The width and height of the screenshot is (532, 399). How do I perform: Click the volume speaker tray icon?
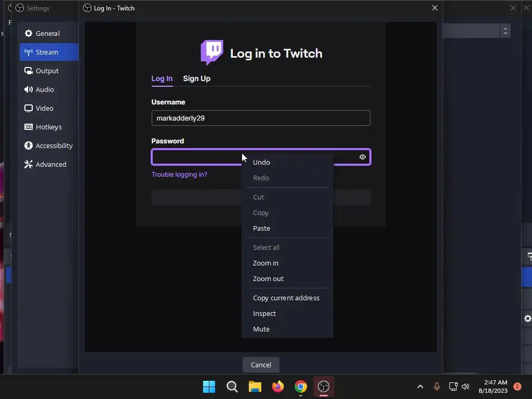[465, 387]
